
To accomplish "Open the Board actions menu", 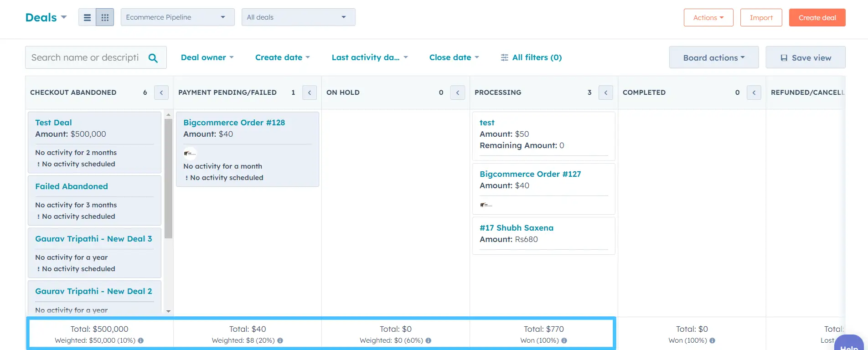I will click(x=713, y=57).
